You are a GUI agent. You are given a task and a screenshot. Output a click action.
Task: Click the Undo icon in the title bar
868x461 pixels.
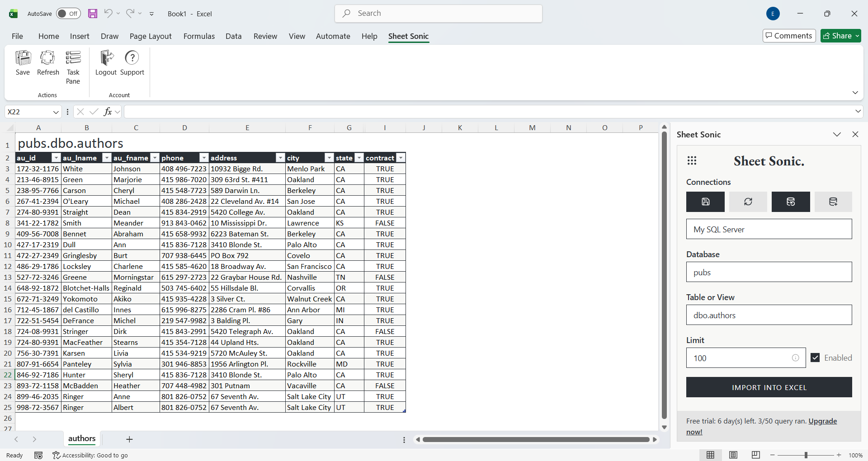(108, 13)
